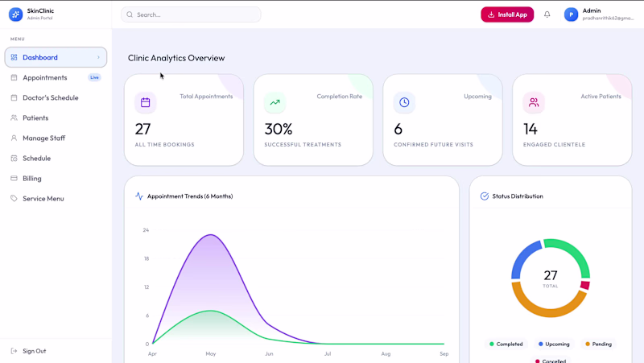Click the SkinClinic Admin Portal title
Screen dimensions: 644x363
pos(40,14)
